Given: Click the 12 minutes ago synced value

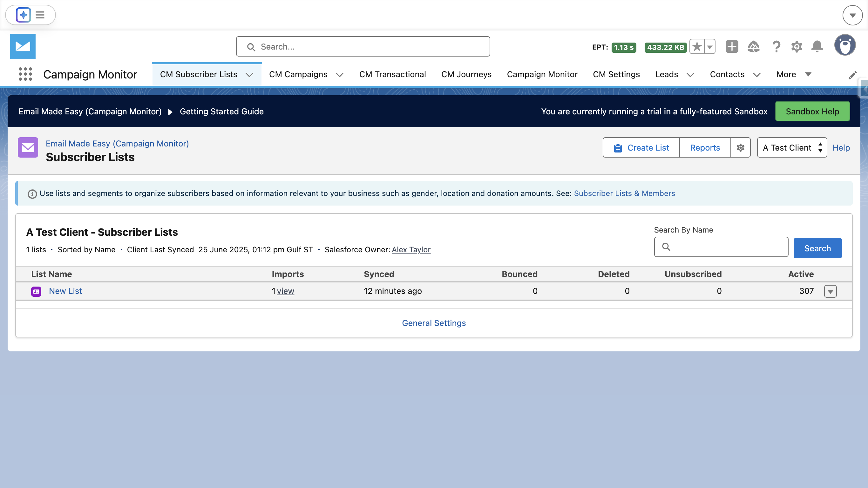Looking at the screenshot, I should 393,291.
